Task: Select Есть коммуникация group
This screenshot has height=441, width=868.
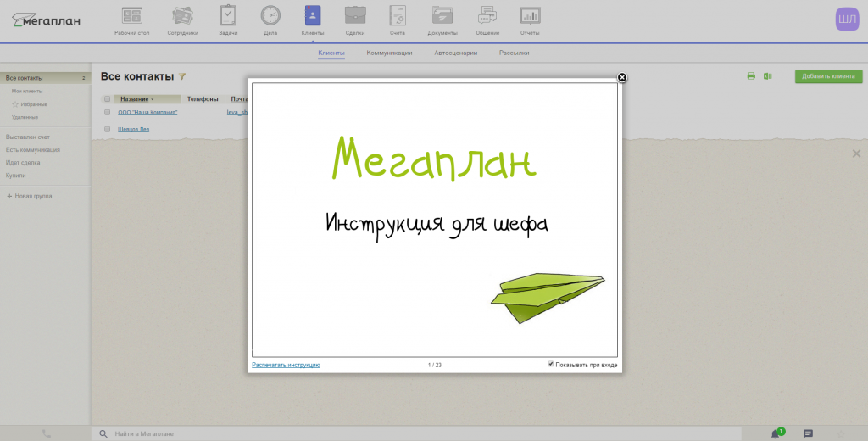Action: (x=33, y=149)
